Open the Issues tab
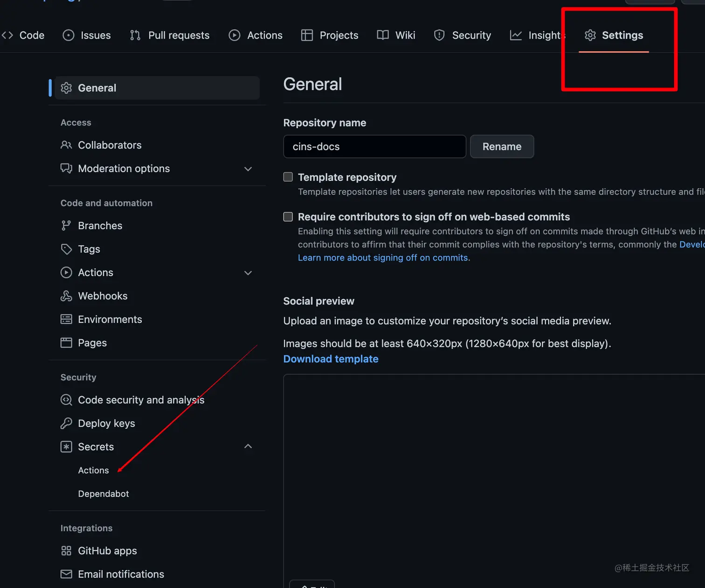Screen dimensions: 705x588 tap(96, 35)
